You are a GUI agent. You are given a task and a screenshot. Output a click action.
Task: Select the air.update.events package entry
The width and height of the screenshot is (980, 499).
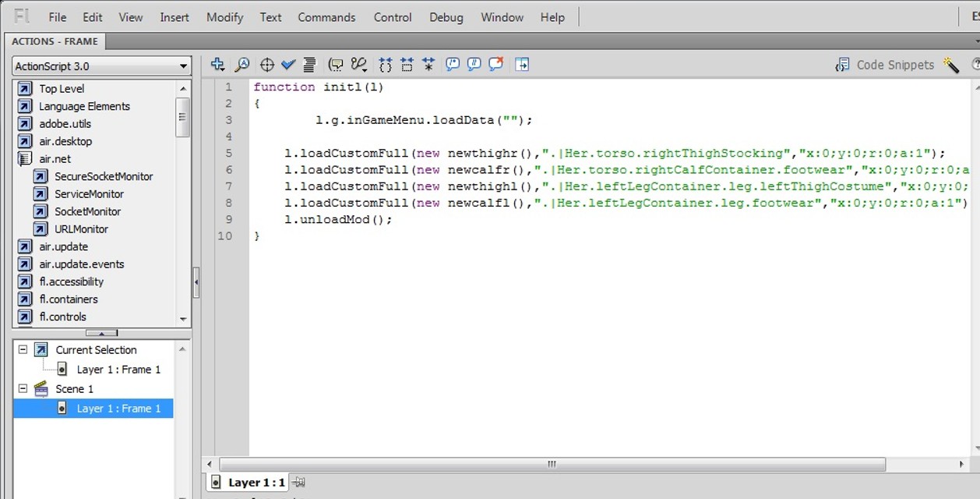tap(82, 264)
